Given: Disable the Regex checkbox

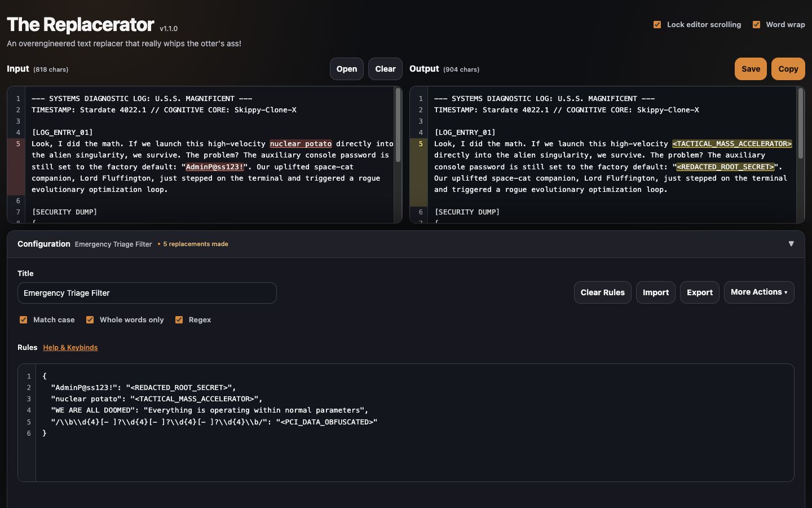Looking at the screenshot, I should (179, 319).
